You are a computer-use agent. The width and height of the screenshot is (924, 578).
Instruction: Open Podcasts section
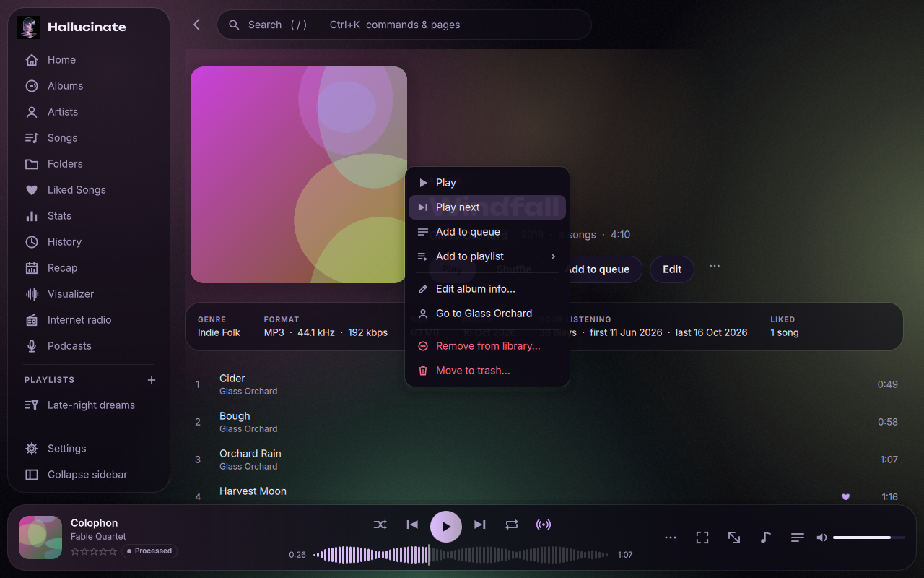tap(89, 346)
